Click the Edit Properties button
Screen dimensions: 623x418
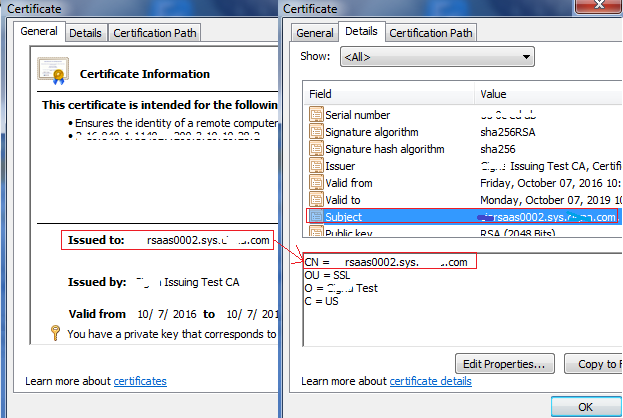point(505,363)
